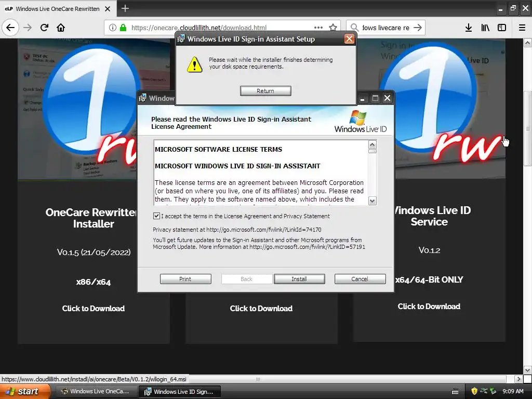The height and width of the screenshot is (399, 532).
Task: Click the V0.1.5 (21/05/2022) version text
Action: click(94, 252)
